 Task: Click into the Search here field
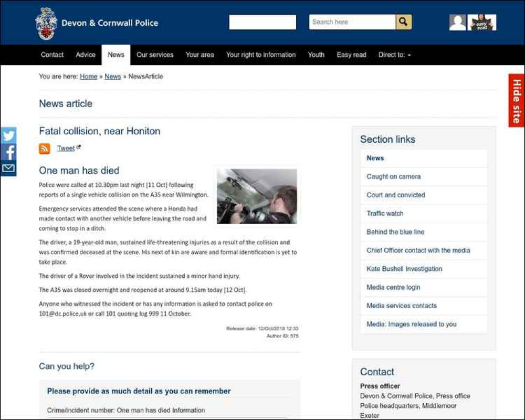click(x=352, y=22)
